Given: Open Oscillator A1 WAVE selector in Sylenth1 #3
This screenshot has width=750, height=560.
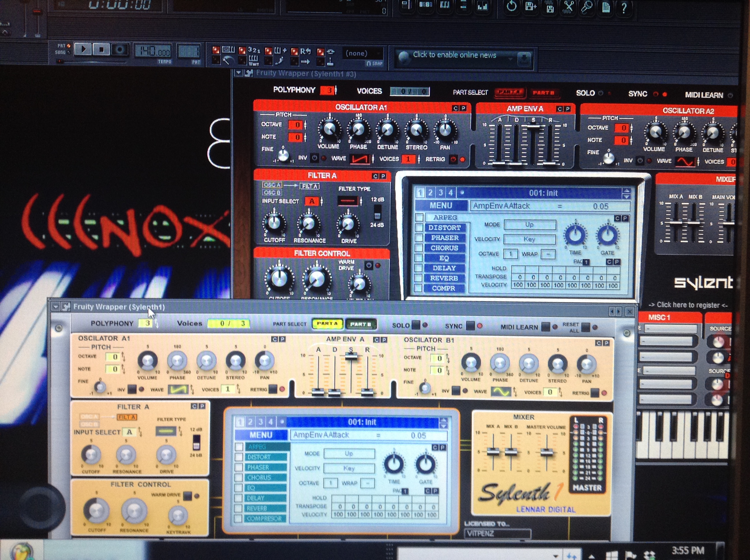Looking at the screenshot, I should click(360, 159).
